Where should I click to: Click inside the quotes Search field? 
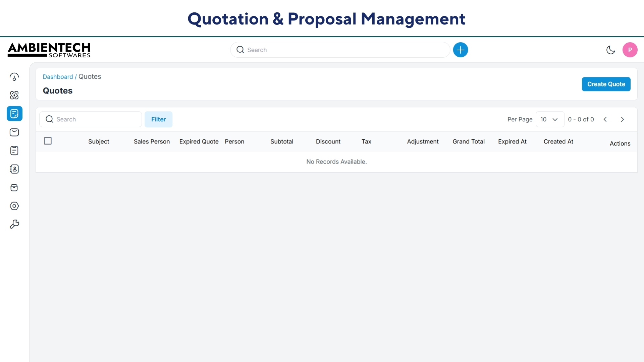click(91, 119)
